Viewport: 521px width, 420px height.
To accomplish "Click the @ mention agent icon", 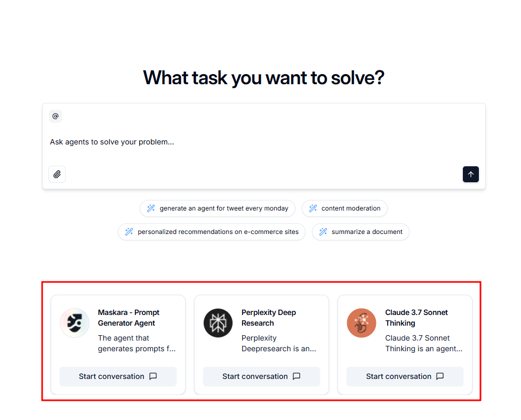I will tap(55, 116).
